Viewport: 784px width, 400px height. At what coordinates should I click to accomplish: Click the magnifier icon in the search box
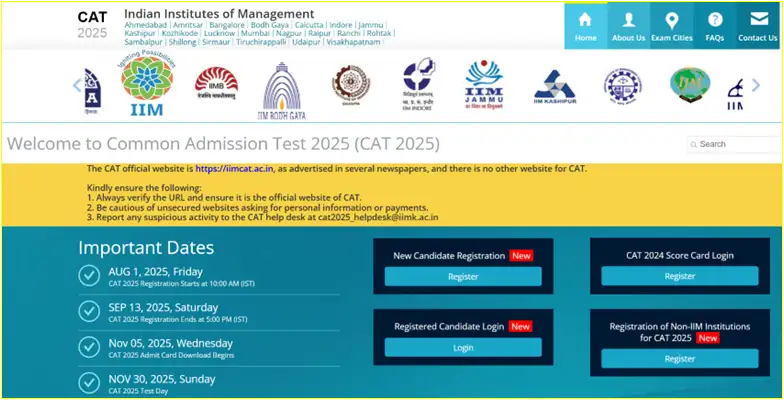point(694,144)
